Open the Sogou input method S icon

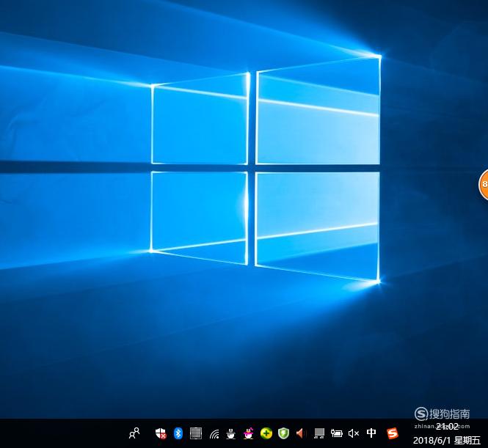[392, 433]
